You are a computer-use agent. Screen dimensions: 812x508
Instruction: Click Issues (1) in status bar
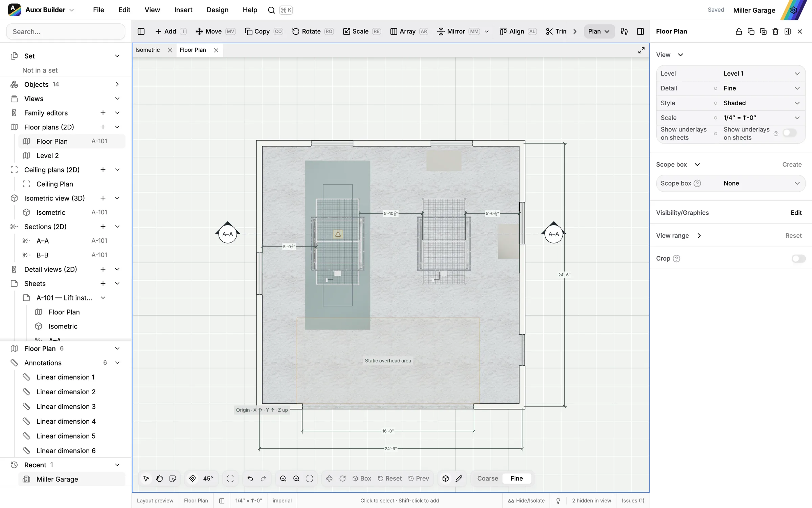click(633, 501)
